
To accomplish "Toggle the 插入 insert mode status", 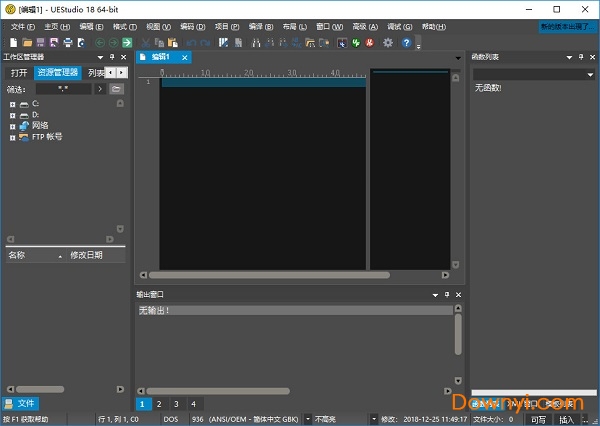I will pyautogui.click(x=566, y=419).
